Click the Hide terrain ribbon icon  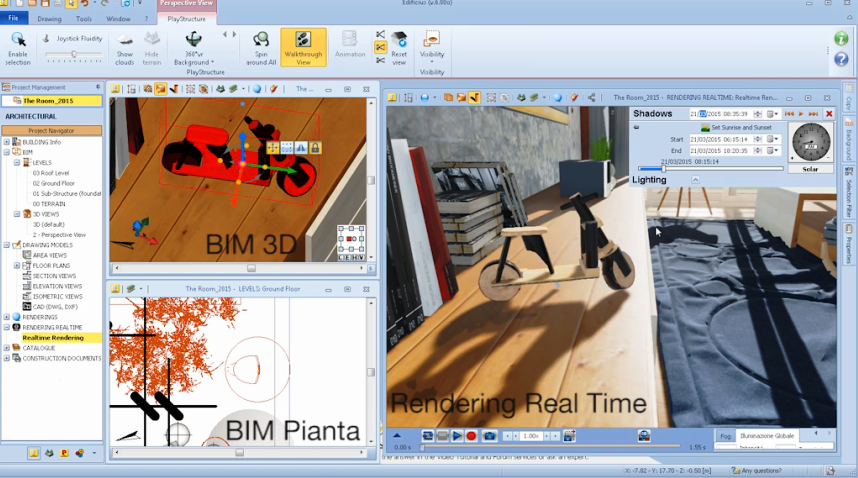tap(152, 48)
